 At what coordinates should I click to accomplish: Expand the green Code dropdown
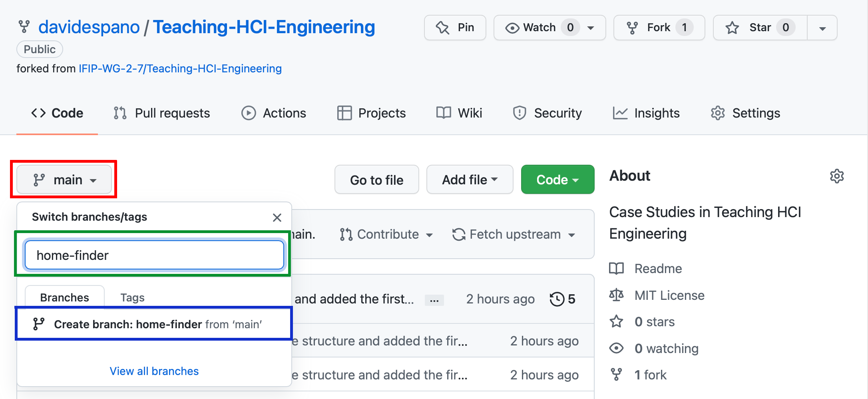click(557, 180)
